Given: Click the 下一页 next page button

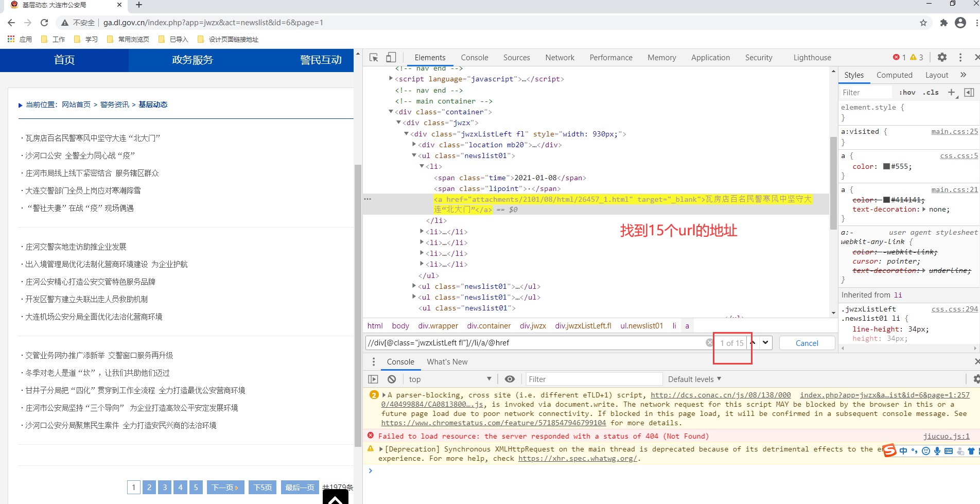Looking at the screenshot, I should click(x=225, y=487).
